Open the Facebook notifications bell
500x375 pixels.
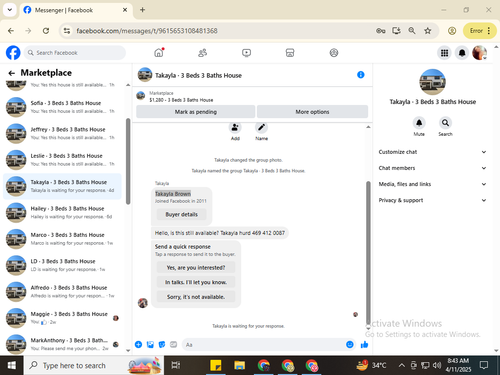[462, 53]
